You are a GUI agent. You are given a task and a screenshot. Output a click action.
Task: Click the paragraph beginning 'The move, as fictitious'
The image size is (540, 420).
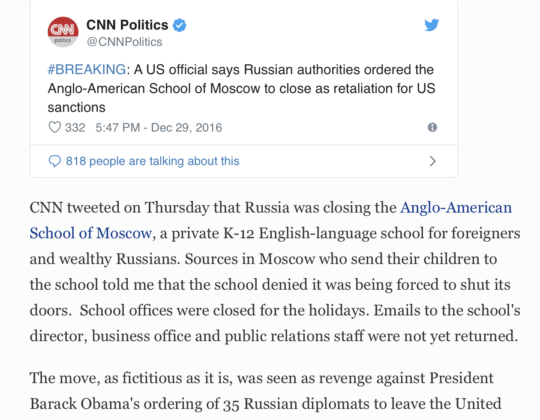tap(265, 391)
